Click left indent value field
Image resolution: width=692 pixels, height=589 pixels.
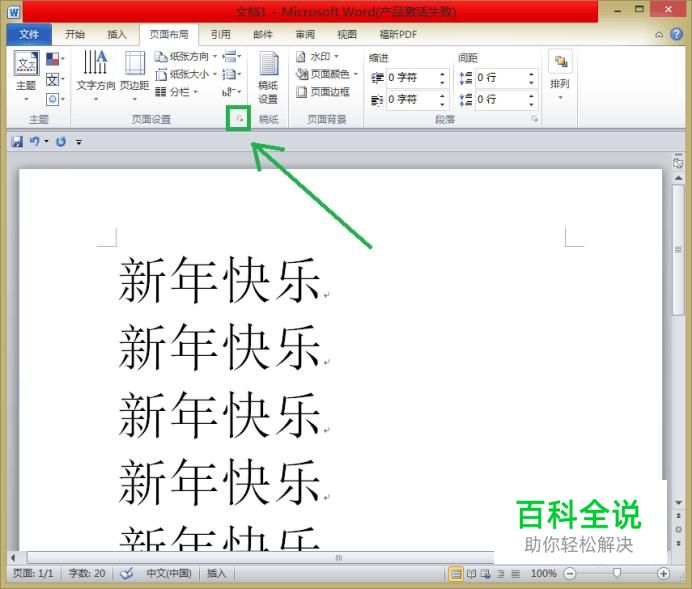pyautogui.click(x=412, y=78)
